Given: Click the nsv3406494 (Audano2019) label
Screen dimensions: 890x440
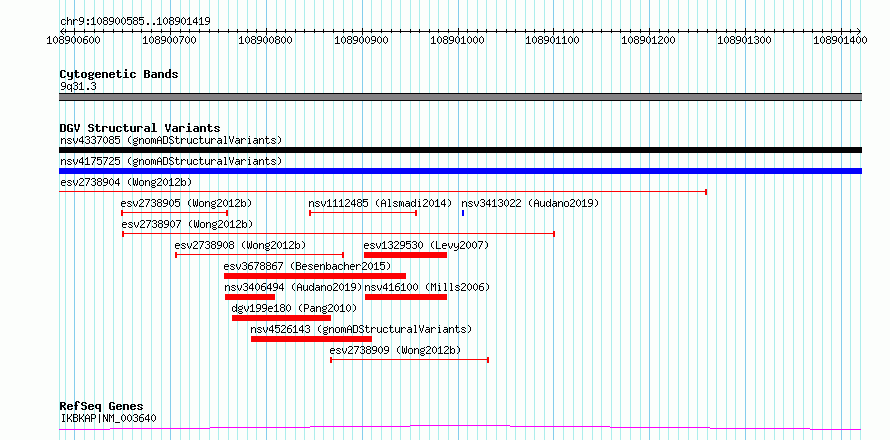Looking at the screenshot, I should (293, 287).
